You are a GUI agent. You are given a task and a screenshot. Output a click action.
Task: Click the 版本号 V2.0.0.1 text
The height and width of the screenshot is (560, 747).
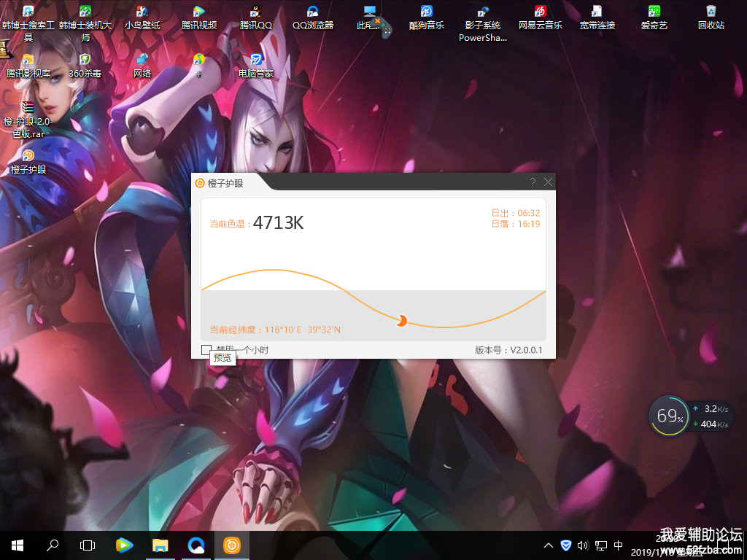[508, 350]
